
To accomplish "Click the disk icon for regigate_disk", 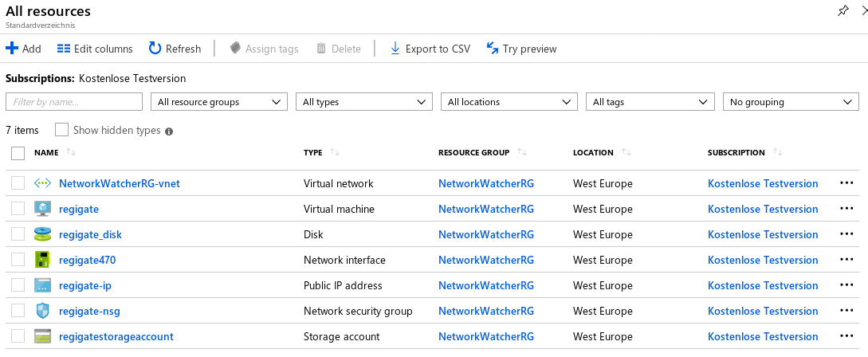I will (42, 234).
